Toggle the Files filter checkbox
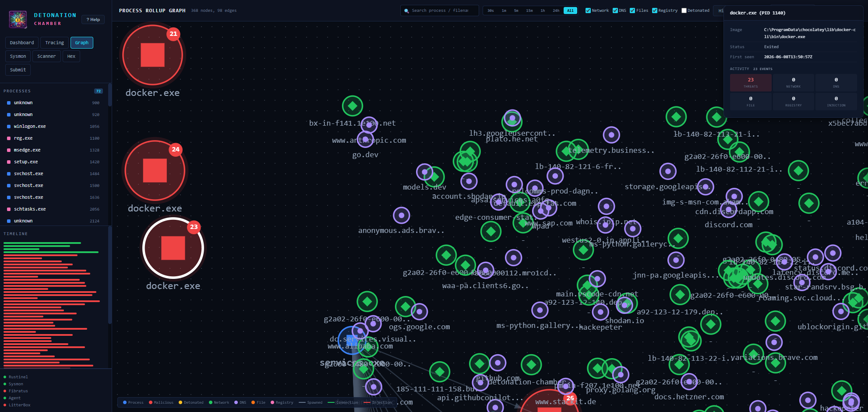Screen dimensions: 868x412 632,11
